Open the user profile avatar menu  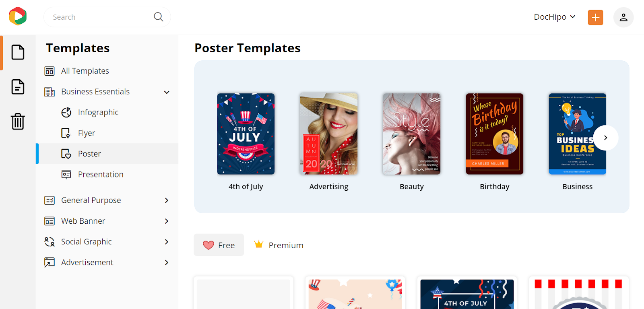click(x=623, y=17)
